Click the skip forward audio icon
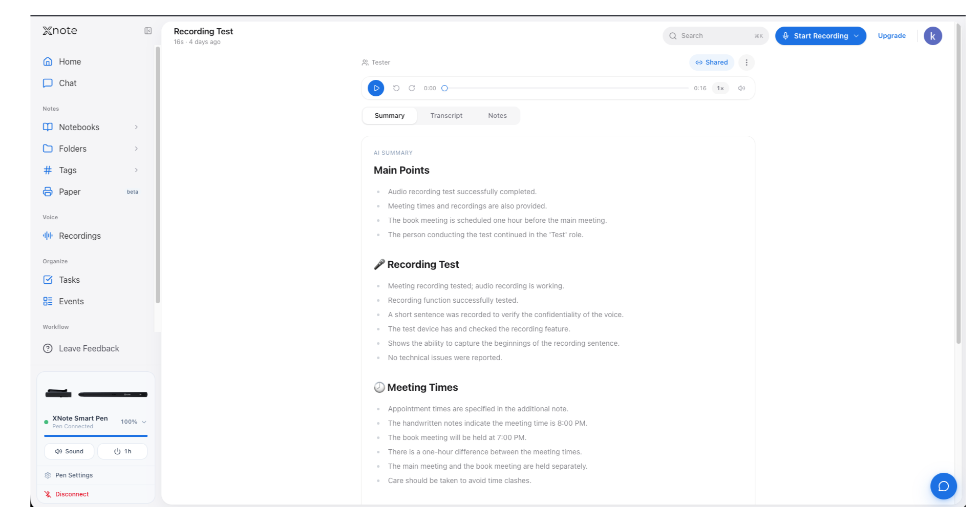 412,88
